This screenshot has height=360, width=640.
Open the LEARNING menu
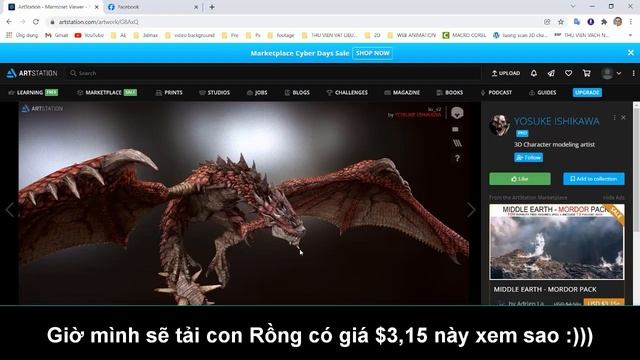(x=33, y=93)
